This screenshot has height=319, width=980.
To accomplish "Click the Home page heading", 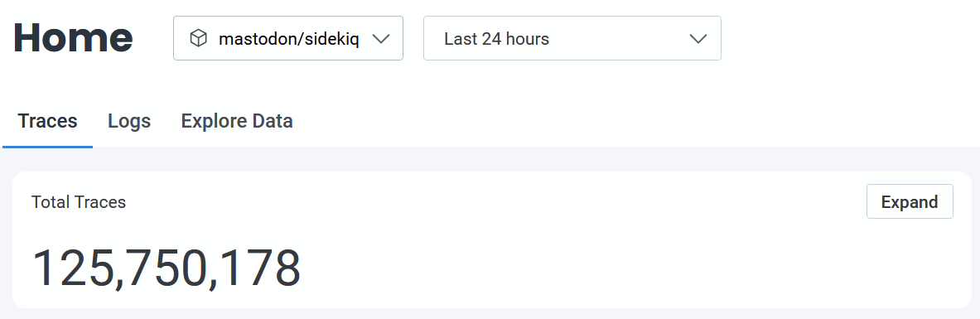I will 73,38.
